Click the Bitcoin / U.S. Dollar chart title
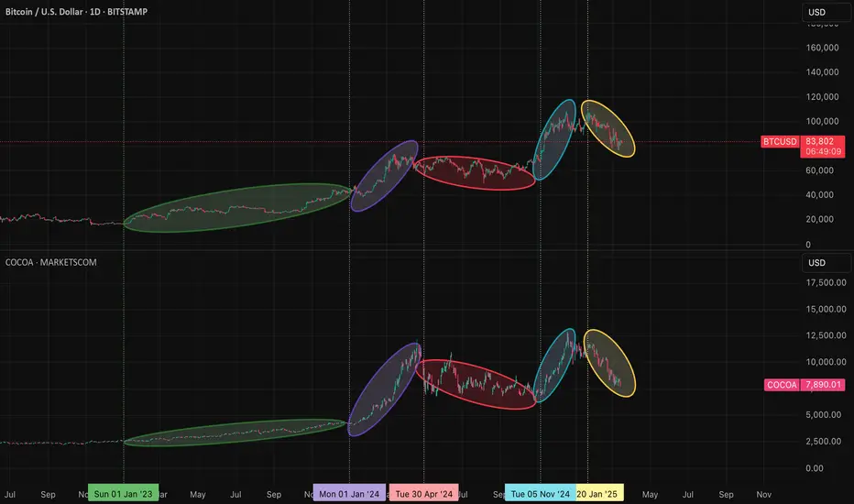Image resolution: width=854 pixels, height=504 pixels. pyautogui.click(x=79, y=10)
